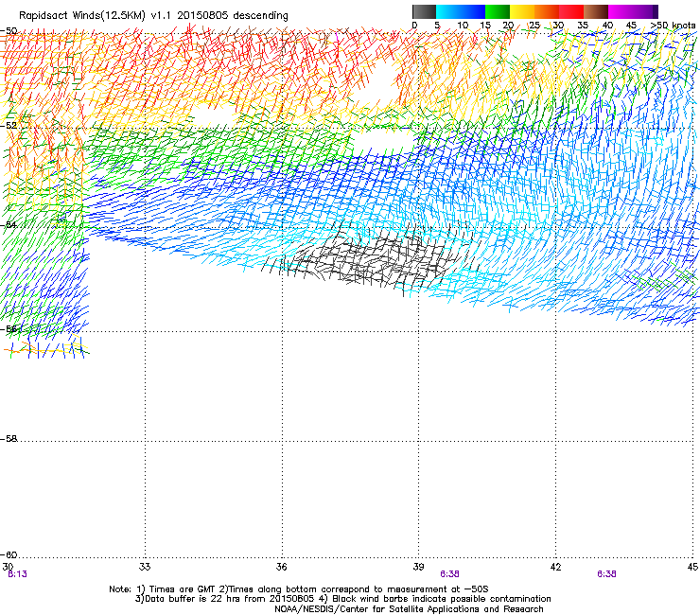
Task: Click the latitude axis label '-60'
Action: (9, 554)
